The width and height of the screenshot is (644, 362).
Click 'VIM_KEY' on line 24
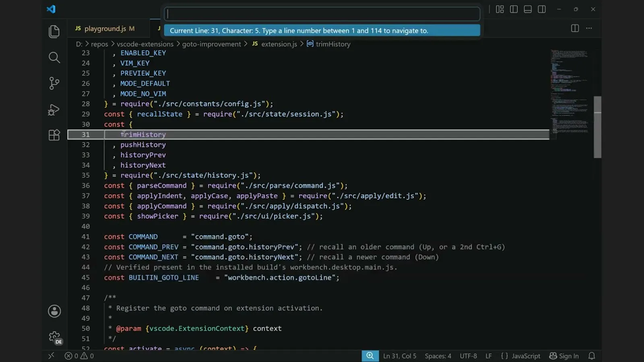click(x=135, y=63)
